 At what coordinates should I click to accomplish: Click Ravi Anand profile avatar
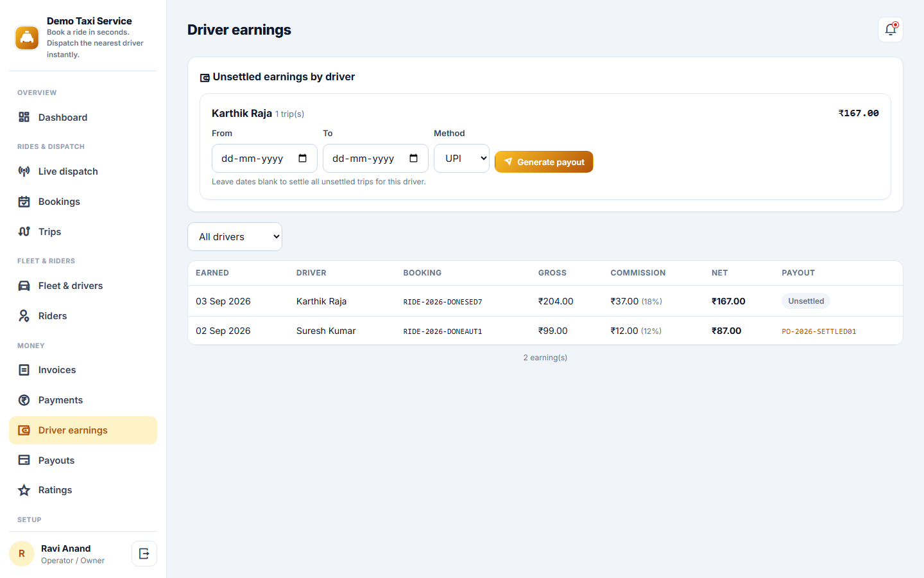coord(22,554)
